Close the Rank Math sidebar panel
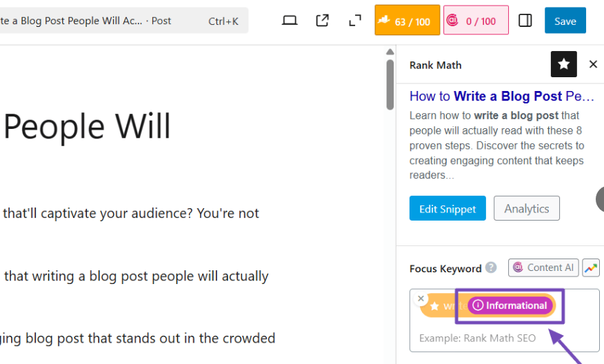Image resolution: width=604 pixels, height=364 pixels. click(x=593, y=64)
